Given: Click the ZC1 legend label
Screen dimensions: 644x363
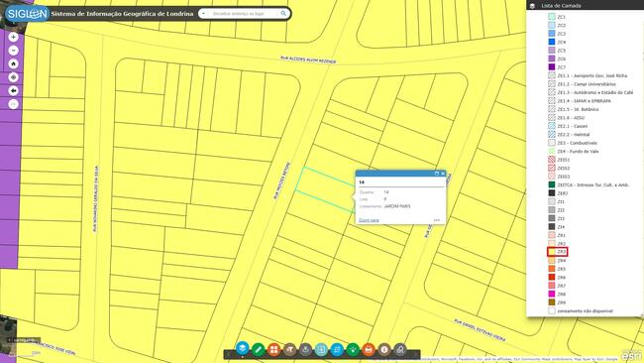Looking at the screenshot, I should coord(561,17).
